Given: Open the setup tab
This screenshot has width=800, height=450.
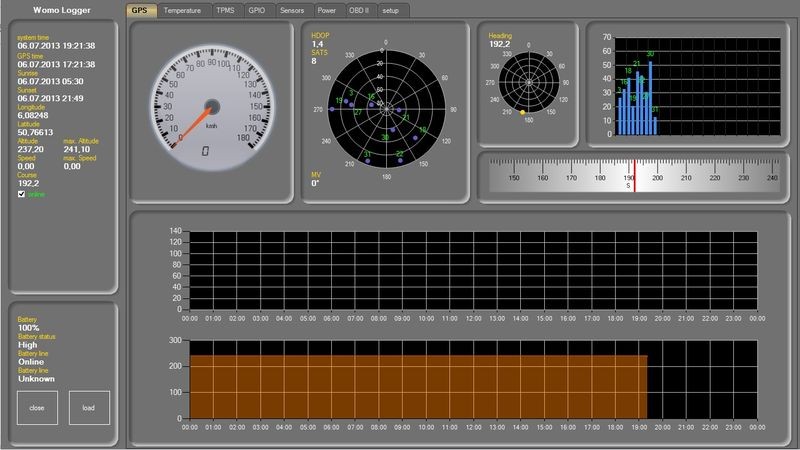Looking at the screenshot, I should point(390,10).
